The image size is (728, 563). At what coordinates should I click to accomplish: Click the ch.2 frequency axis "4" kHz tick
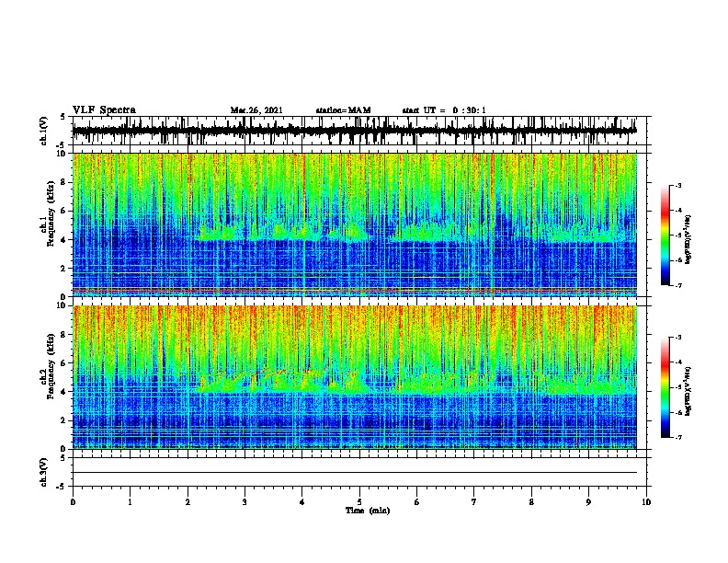(63, 392)
